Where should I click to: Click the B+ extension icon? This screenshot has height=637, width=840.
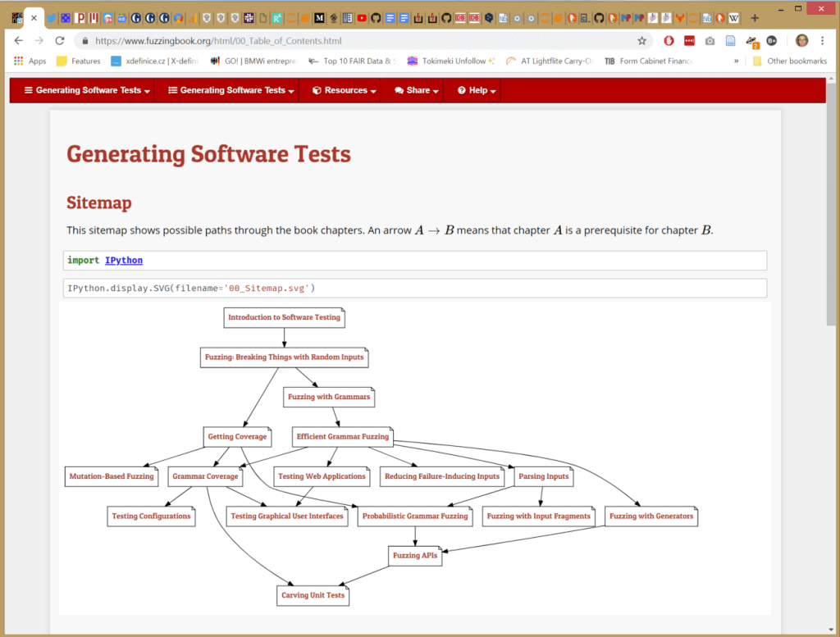(773, 39)
